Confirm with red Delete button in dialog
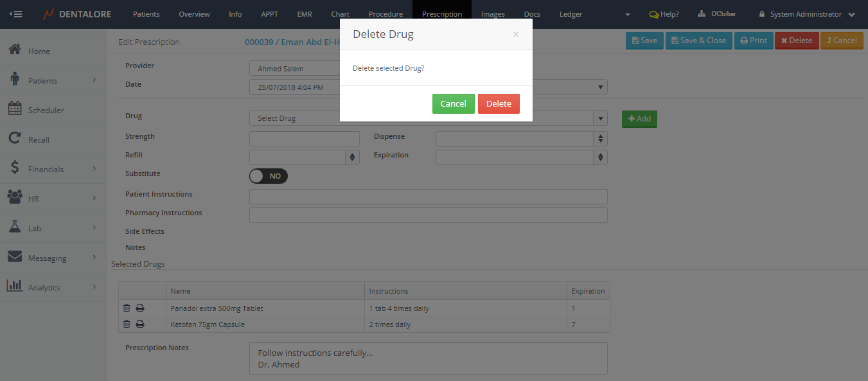The width and height of the screenshot is (868, 381). pyautogui.click(x=499, y=104)
